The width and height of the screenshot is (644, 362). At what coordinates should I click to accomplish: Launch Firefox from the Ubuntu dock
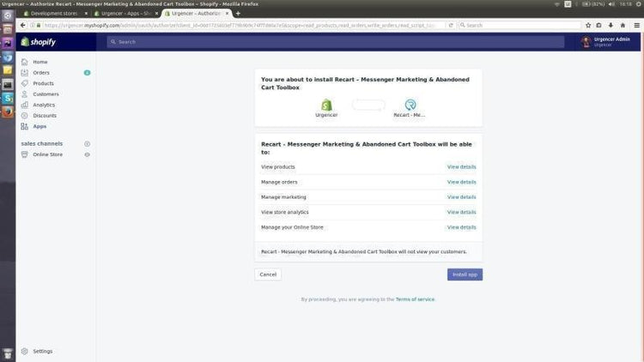(x=8, y=112)
